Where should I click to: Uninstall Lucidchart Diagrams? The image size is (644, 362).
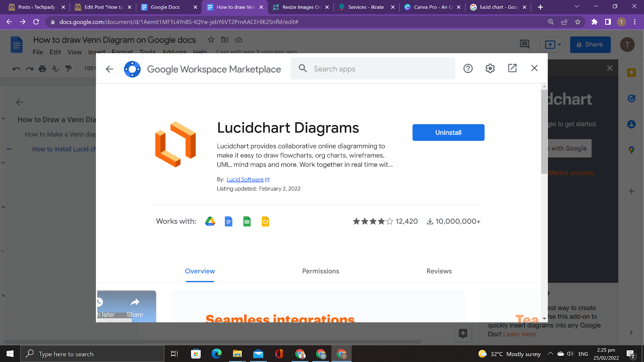coord(448,132)
